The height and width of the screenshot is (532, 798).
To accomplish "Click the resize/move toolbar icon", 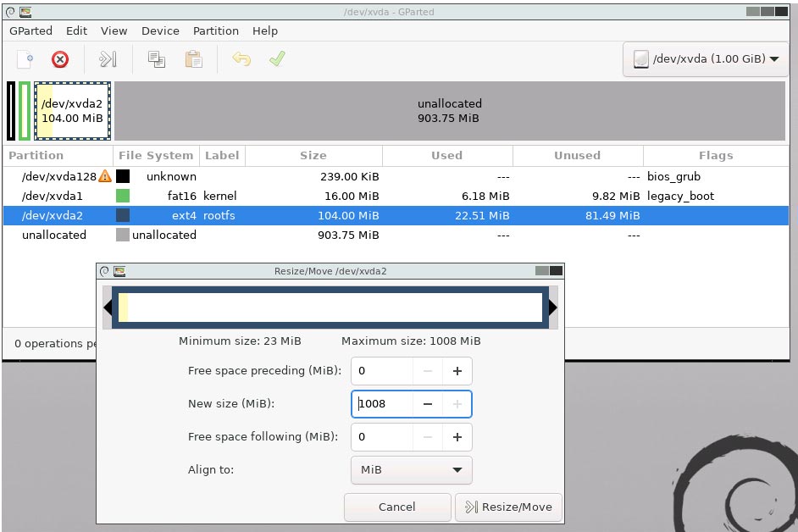I will click(x=108, y=59).
